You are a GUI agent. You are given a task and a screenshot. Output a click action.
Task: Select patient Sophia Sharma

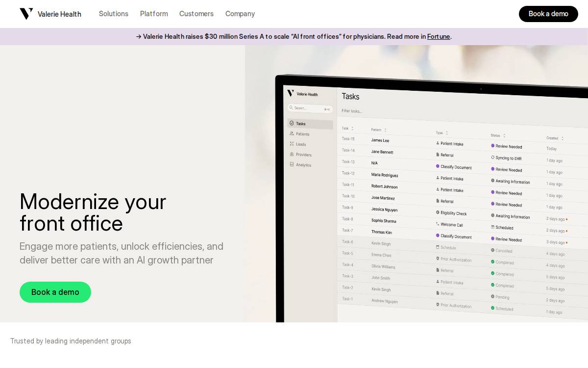pyautogui.click(x=384, y=221)
